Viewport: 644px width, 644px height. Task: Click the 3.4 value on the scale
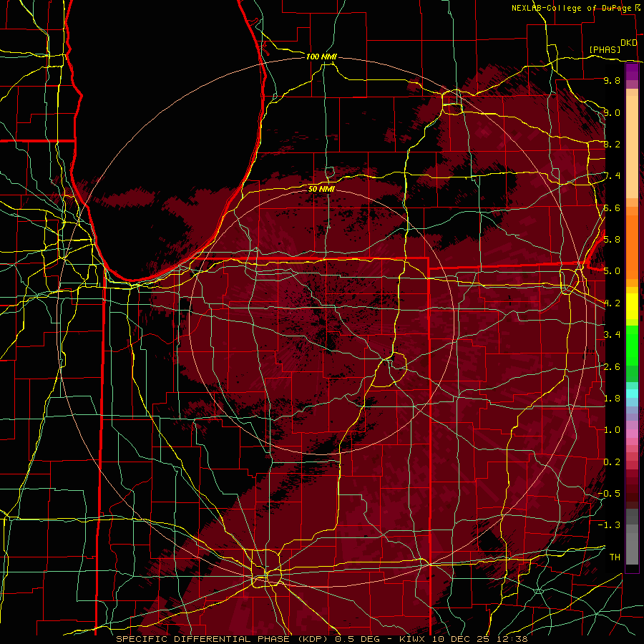click(612, 335)
